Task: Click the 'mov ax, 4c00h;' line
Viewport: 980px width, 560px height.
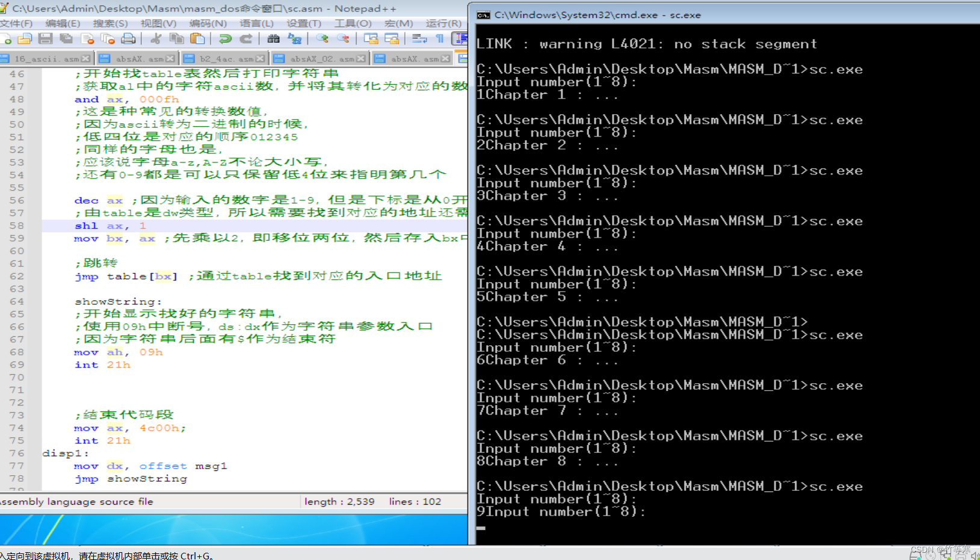Action: 131,428
